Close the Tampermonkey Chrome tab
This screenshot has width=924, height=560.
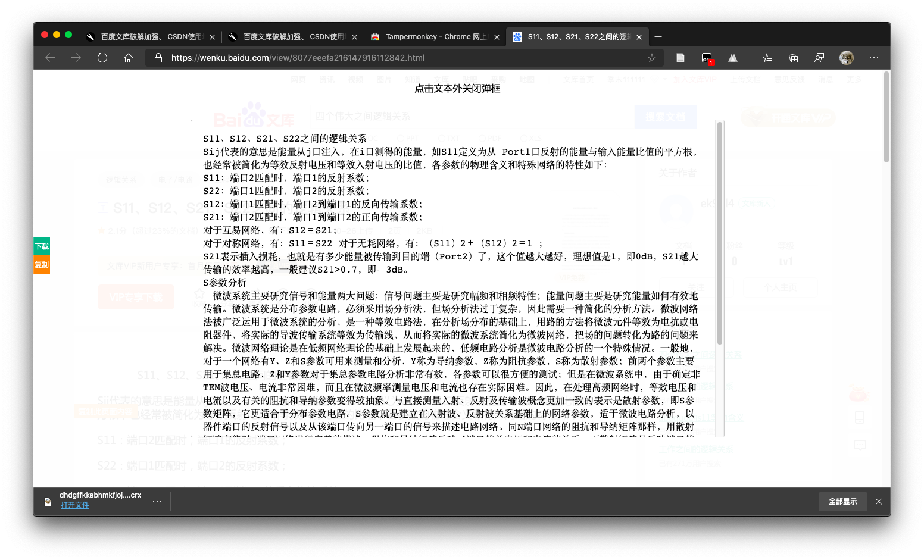497,37
